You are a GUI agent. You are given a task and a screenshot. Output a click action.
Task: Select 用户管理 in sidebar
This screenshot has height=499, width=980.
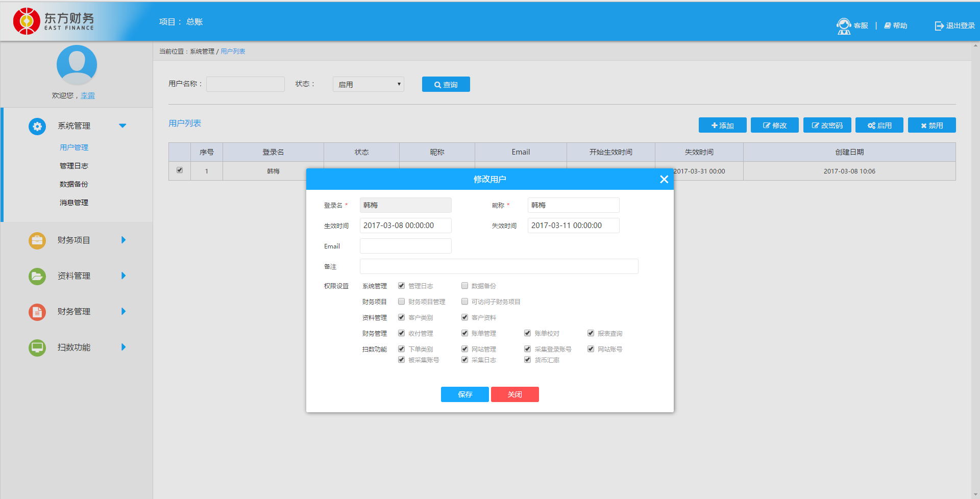(74, 147)
